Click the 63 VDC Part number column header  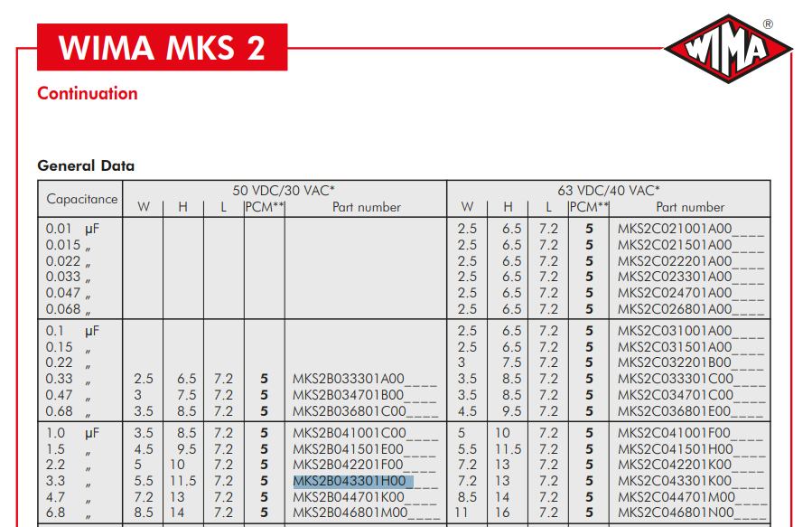(690, 207)
